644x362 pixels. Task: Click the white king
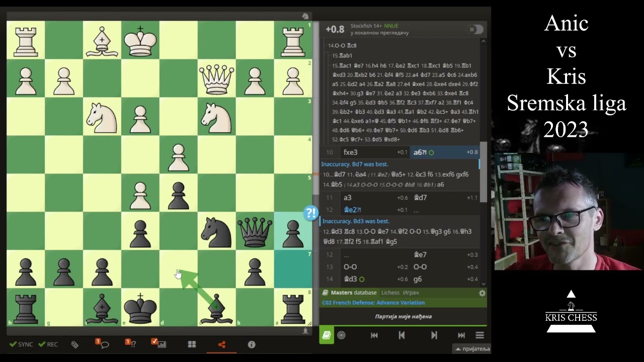140,40
